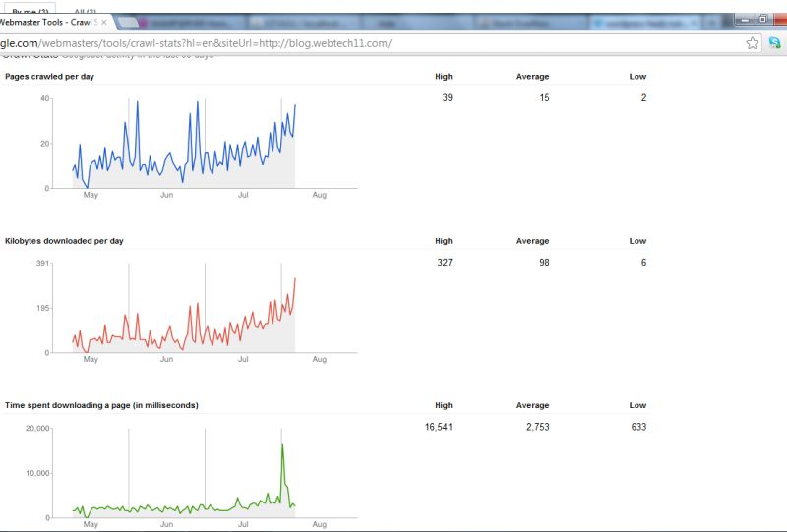Screen dimensions: 787x532
Task: Minimize the browser window
Action: [746, 19]
